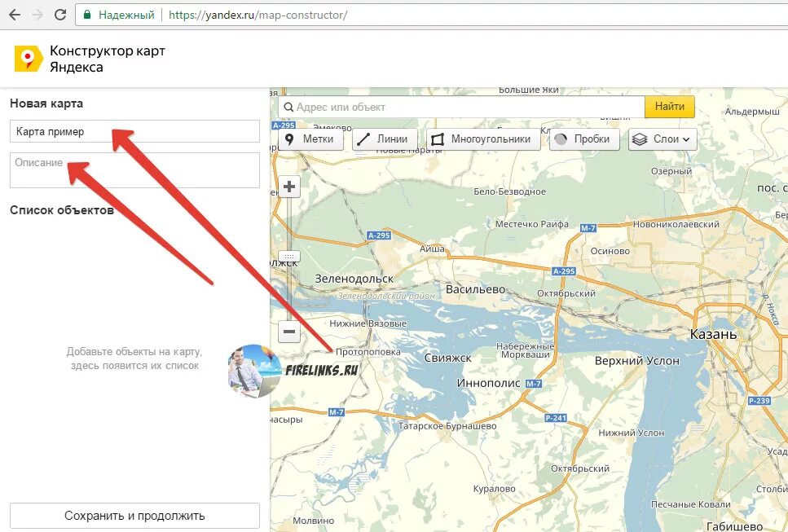Image resolution: width=788 pixels, height=532 pixels.
Task: Click the Габишево label on map
Action: click(734, 526)
